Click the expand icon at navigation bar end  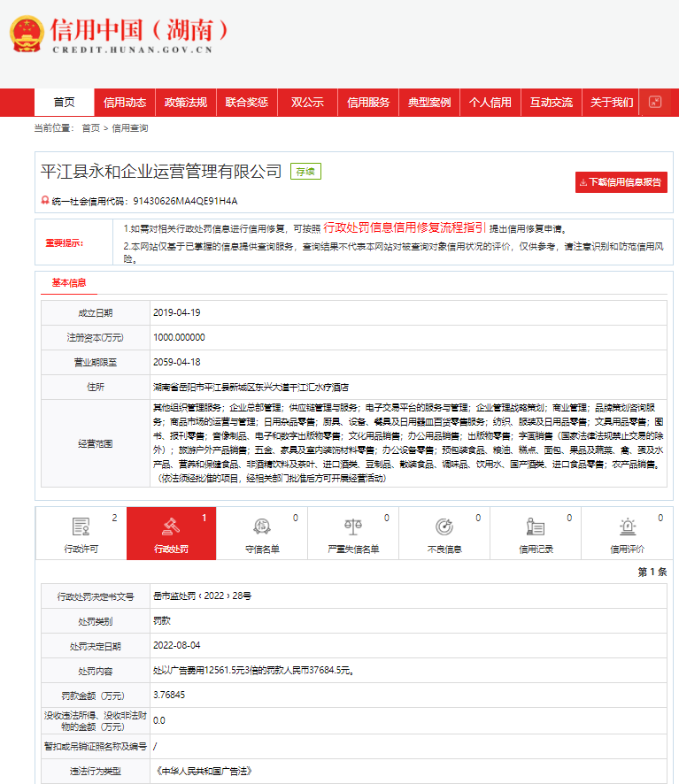click(655, 102)
